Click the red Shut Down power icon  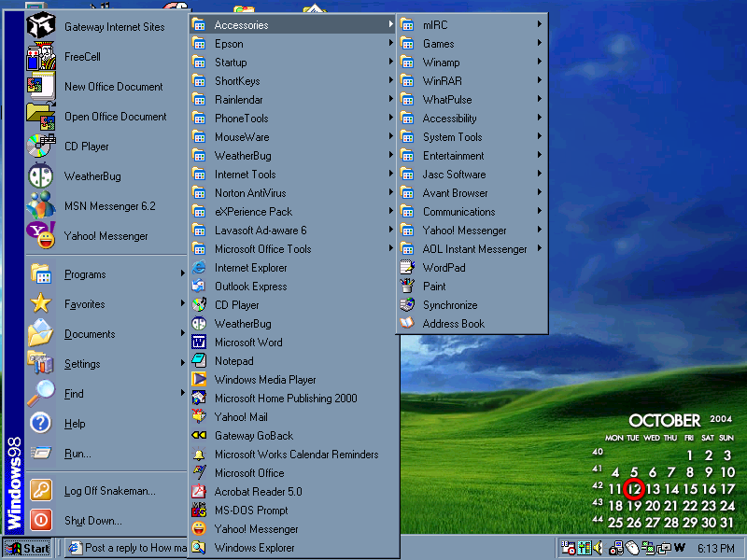[x=41, y=520]
